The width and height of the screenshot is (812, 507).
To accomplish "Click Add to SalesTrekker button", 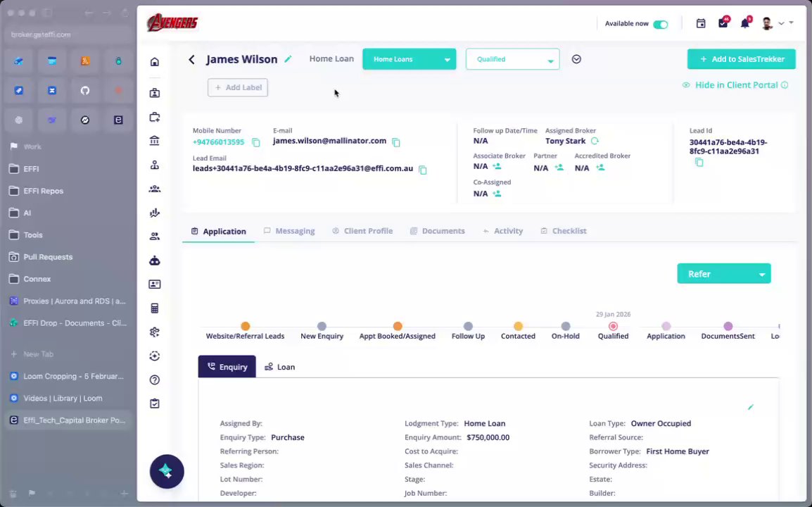I will (741, 59).
